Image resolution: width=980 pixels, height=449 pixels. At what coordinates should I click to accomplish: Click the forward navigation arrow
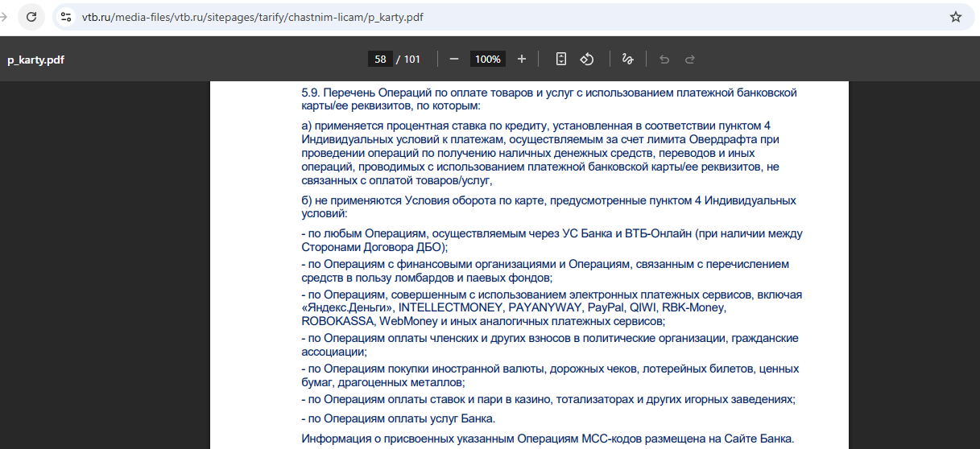coord(2,17)
